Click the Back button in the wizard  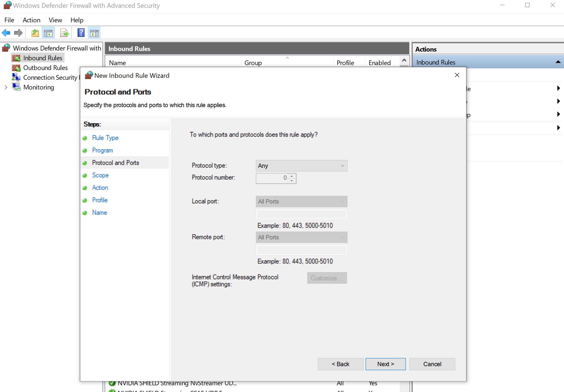pyautogui.click(x=340, y=364)
